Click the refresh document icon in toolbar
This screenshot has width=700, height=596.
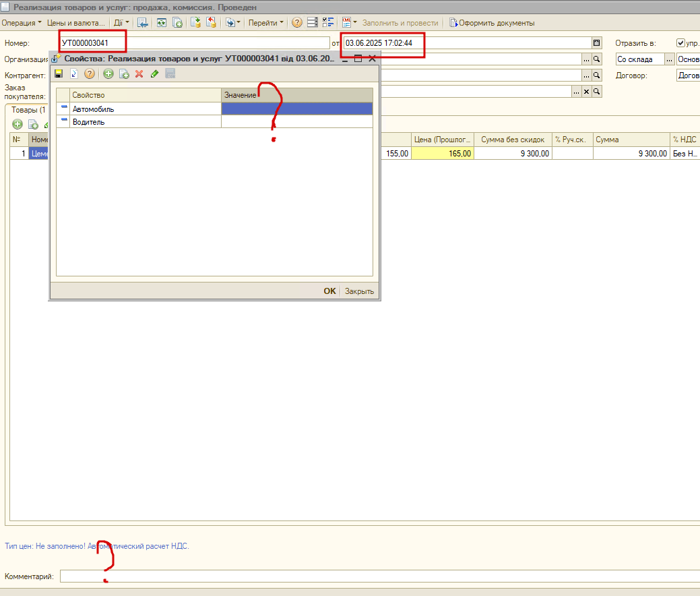[162, 22]
